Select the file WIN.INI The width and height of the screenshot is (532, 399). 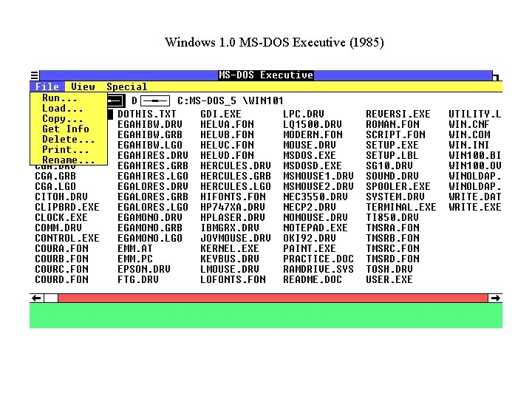pyautogui.click(x=469, y=145)
